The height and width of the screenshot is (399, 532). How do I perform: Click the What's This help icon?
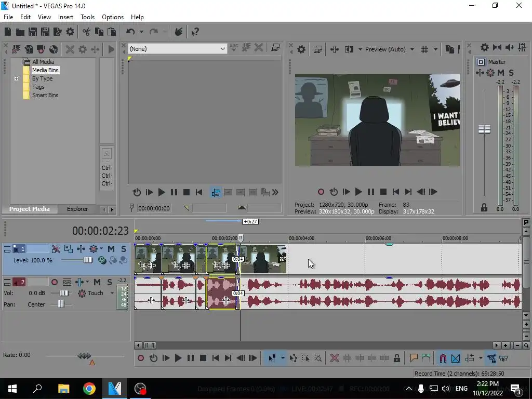[x=195, y=32]
